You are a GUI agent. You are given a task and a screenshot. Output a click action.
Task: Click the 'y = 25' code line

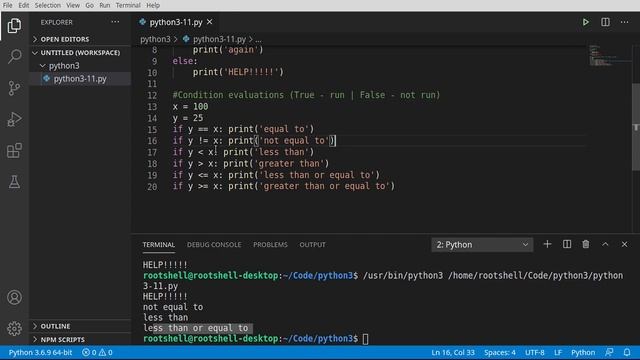(x=187, y=118)
